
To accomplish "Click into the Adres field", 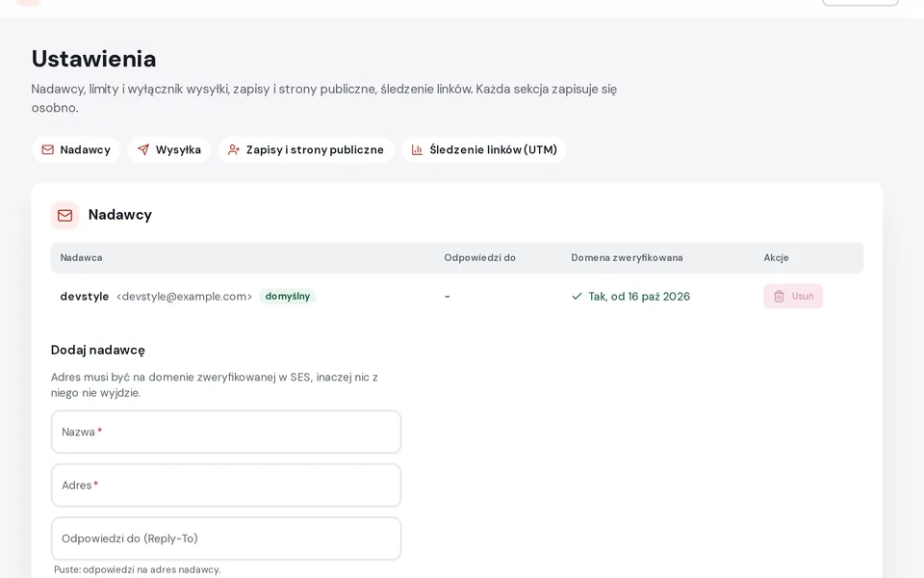I will pos(226,486).
